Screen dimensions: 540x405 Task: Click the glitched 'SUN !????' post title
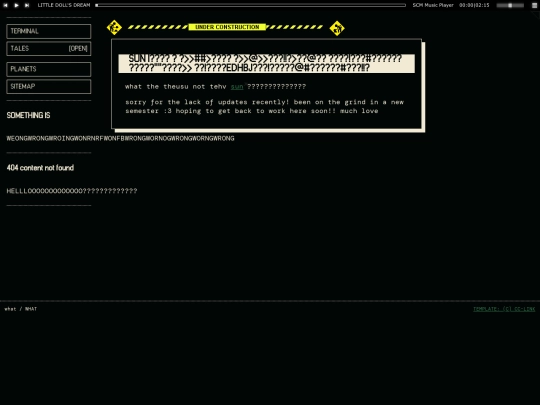click(266, 63)
